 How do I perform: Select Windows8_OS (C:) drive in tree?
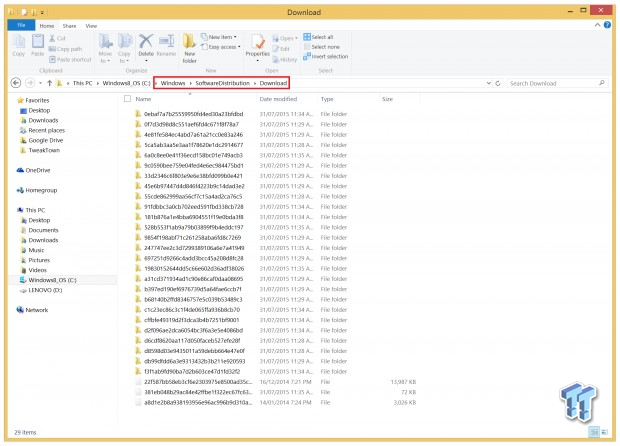coord(48,280)
